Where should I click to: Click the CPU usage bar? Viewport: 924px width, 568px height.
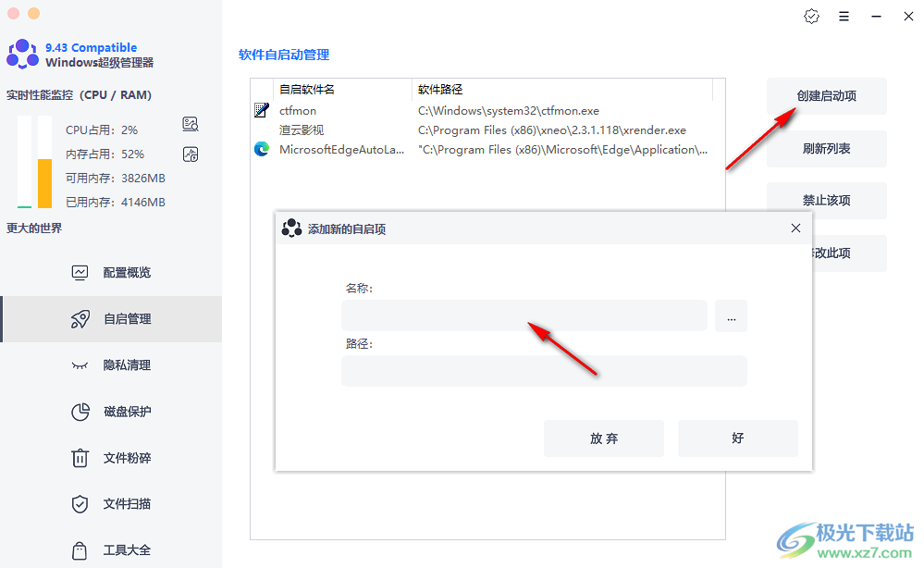click(x=24, y=162)
